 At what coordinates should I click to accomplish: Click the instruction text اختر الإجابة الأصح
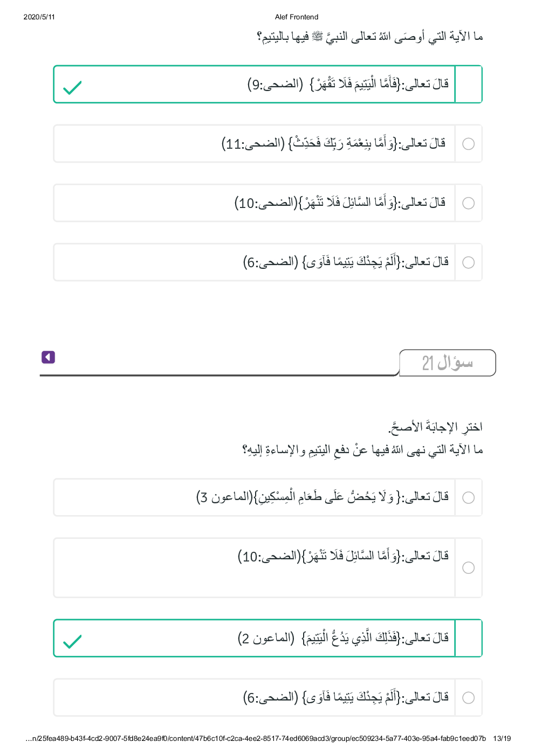tap(435, 427)
